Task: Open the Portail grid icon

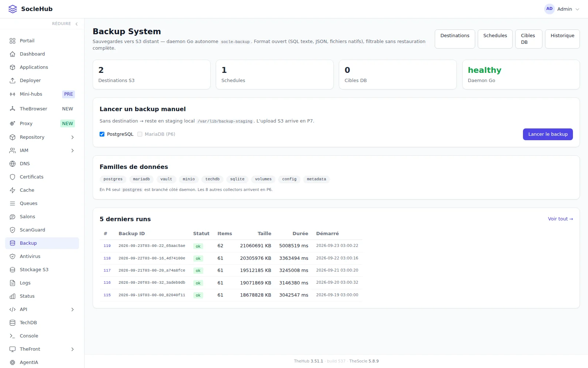Action: point(12,41)
